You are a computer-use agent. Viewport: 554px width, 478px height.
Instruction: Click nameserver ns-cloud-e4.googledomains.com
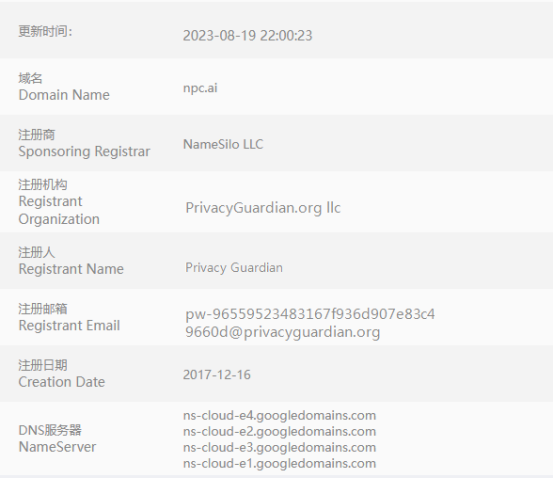click(279, 415)
